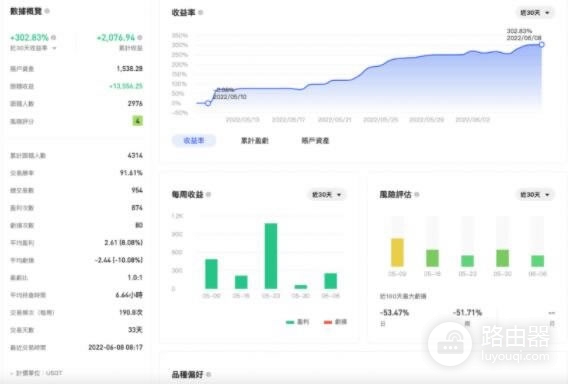Open the 近30天 dropdown in 每周收益 panel
Image resolution: width=568 pixels, height=384 pixels.
point(326,195)
